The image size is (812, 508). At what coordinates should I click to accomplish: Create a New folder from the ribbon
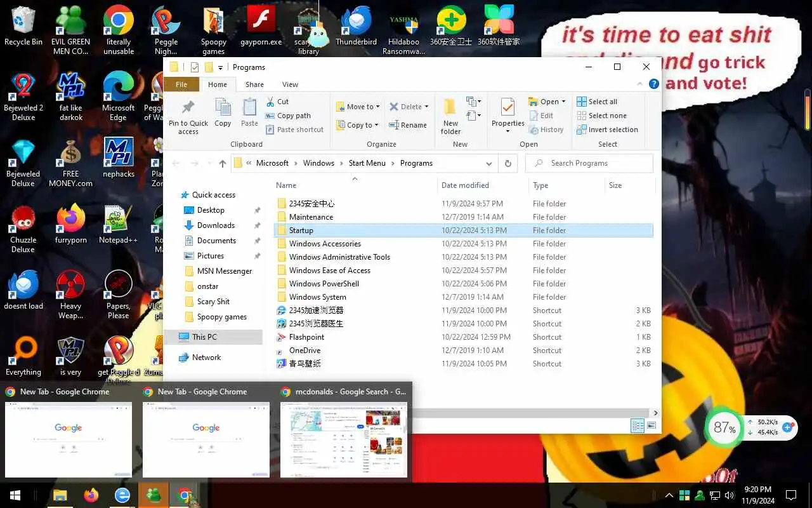click(450, 116)
